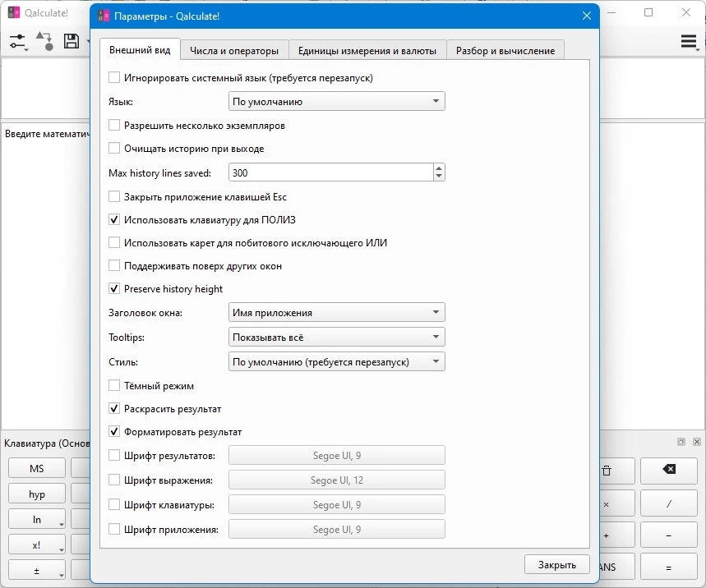706x588 pixels.
Task: Open the Tooltips dropdown
Action: pos(337,337)
